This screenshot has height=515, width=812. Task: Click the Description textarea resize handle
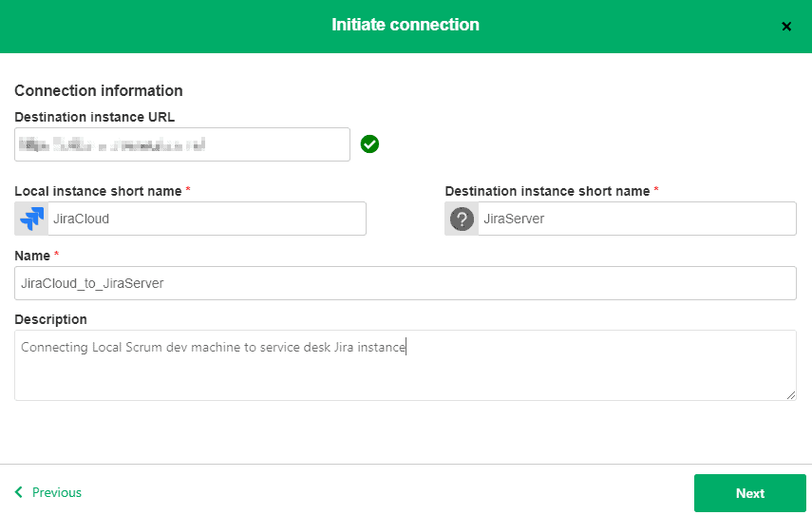(x=791, y=395)
